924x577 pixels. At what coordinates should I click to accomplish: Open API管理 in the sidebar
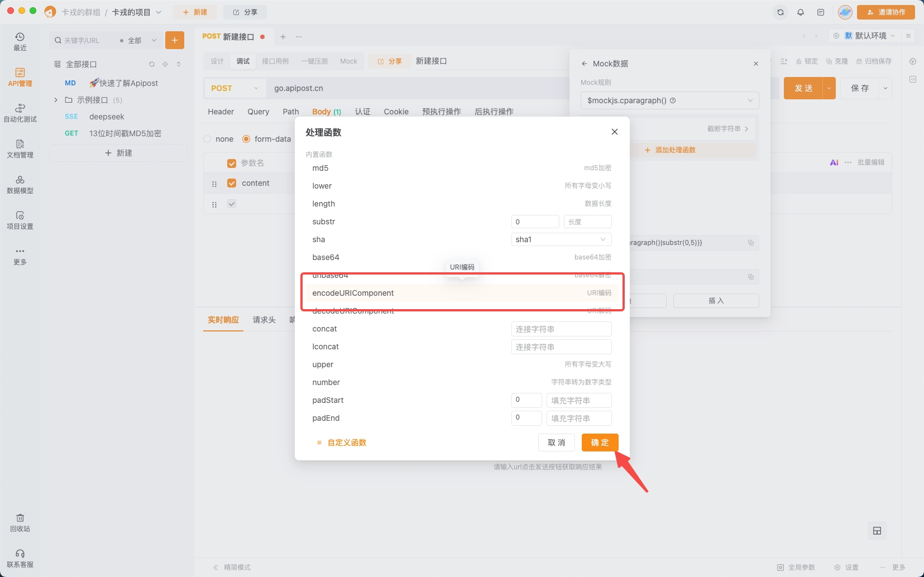(20, 77)
